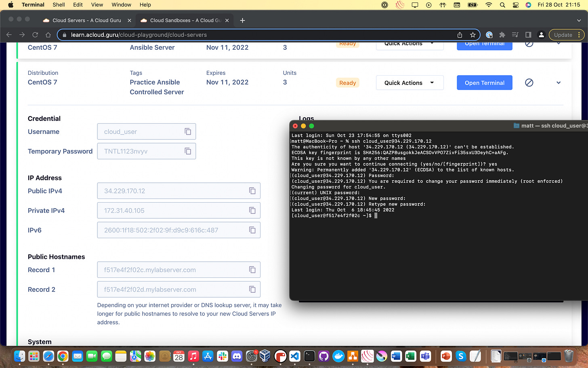Open Chrome Update three-dot menu

click(x=579, y=35)
